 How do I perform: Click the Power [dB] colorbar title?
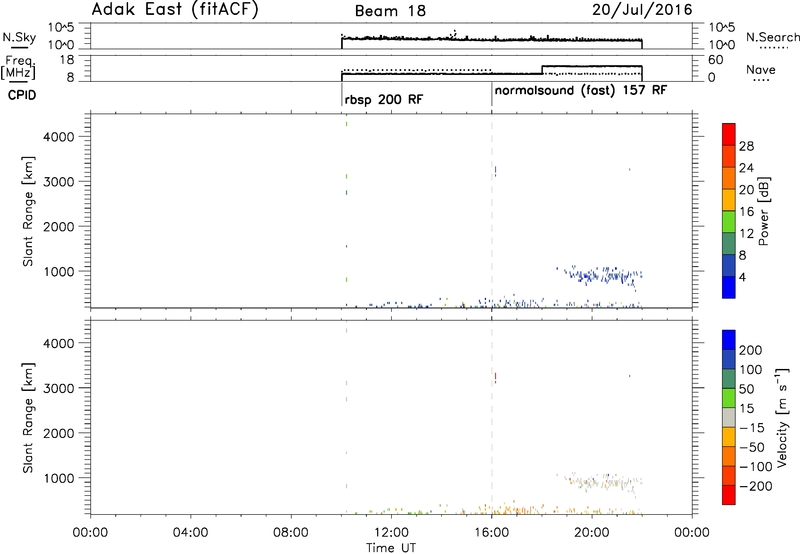pos(764,211)
